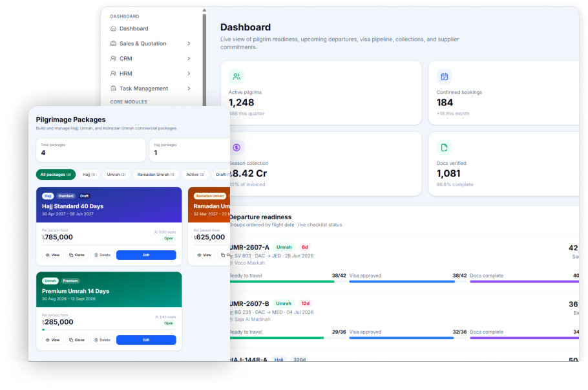The width and height of the screenshot is (588, 390).
Task: Click the price ৳285,000
Action: 58,322
